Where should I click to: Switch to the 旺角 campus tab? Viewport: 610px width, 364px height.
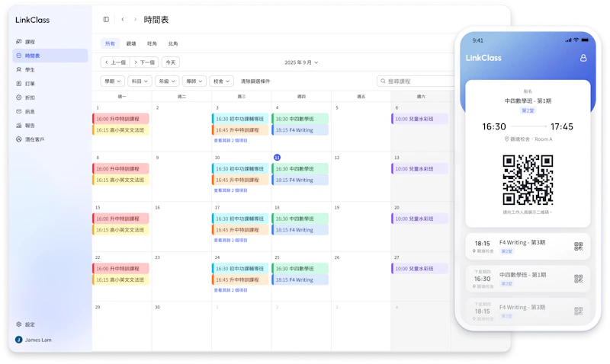pyautogui.click(x=152, y=43)
